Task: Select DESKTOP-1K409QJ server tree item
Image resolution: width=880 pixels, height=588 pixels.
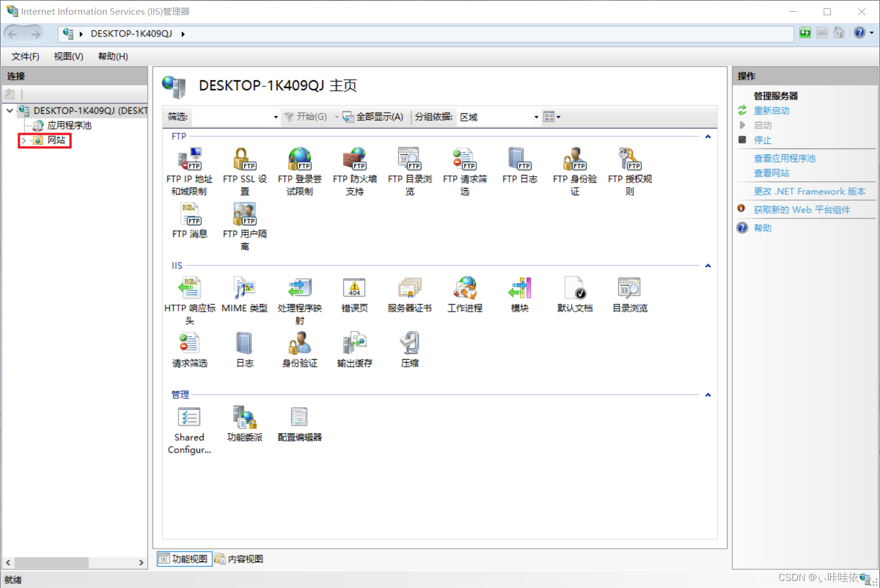Action: tap(90, 110)
